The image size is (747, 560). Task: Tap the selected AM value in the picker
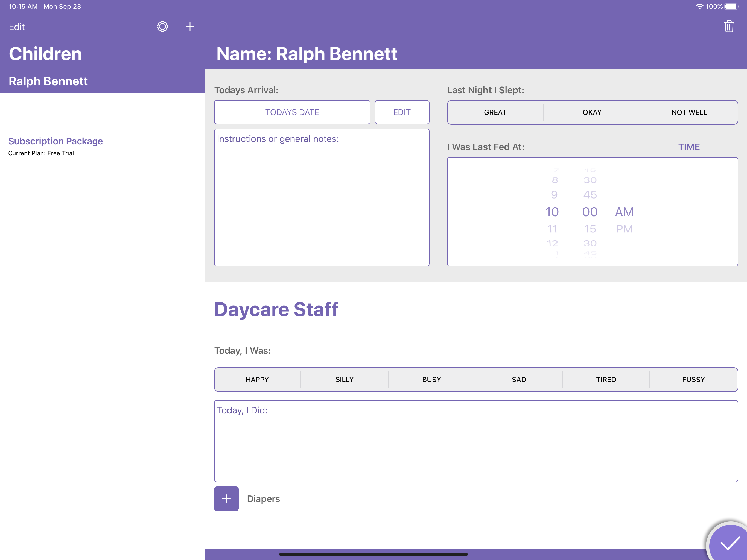(624, 212)
